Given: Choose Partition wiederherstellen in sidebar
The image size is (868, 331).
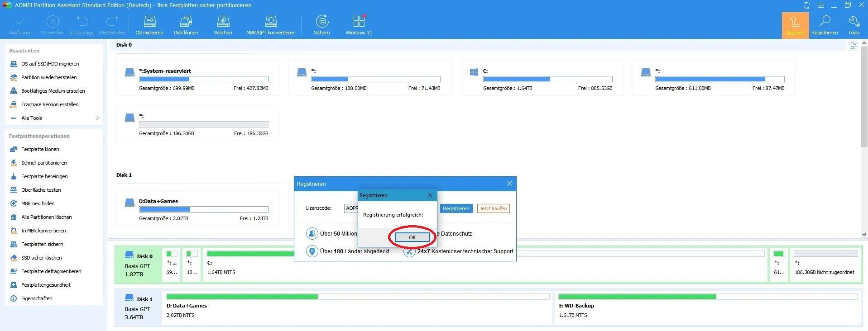Looking at the screenshot, I should (49, 77).
